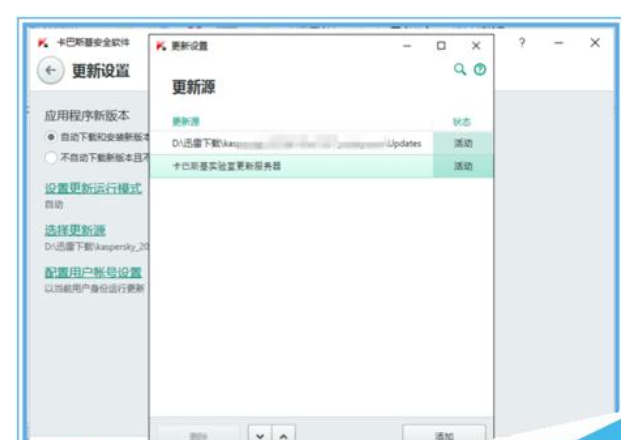
Task: Click the 状态 column header
Action: pyautogui.click(x=462, y=122)
